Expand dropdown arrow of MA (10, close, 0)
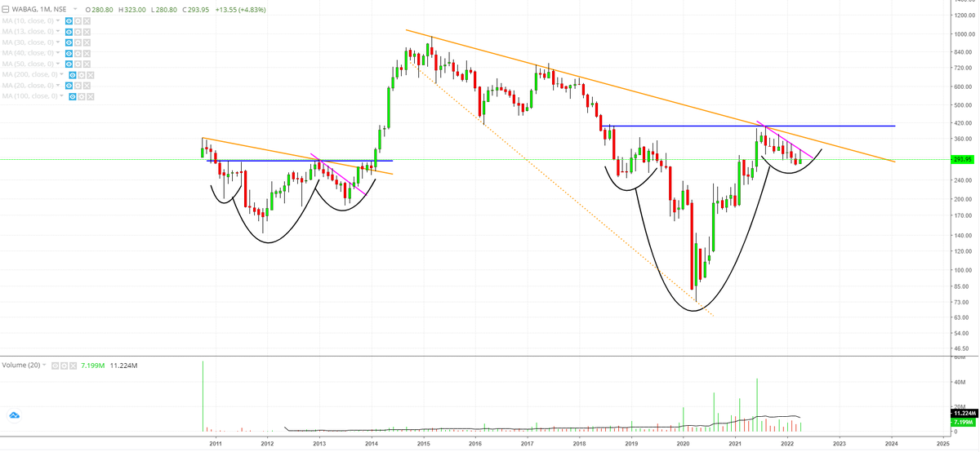Viewport: 980px width, 452px height. point(58,20)
